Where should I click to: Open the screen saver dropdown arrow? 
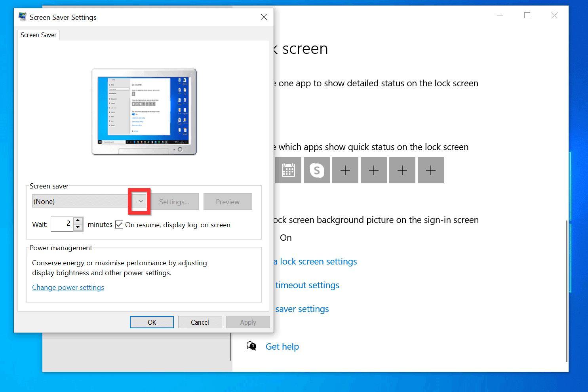click(139, 201)
